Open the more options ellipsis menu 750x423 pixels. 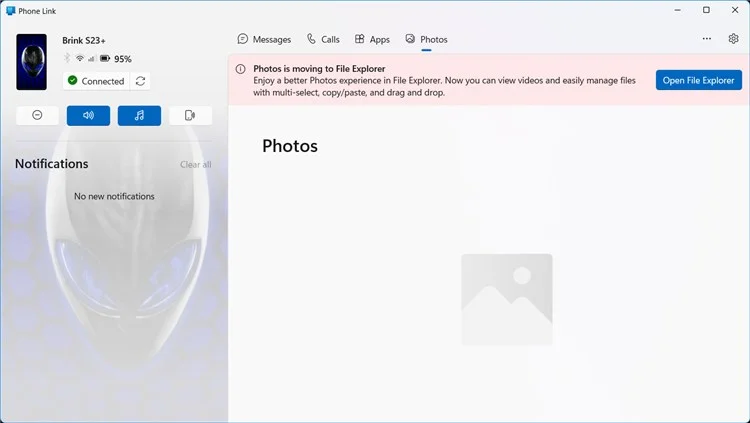706,39
